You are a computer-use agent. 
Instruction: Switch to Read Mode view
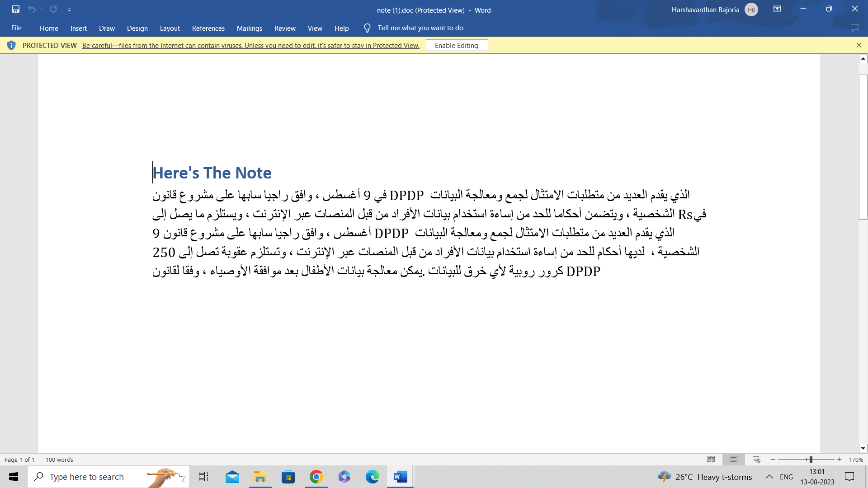tap(711, 460)
